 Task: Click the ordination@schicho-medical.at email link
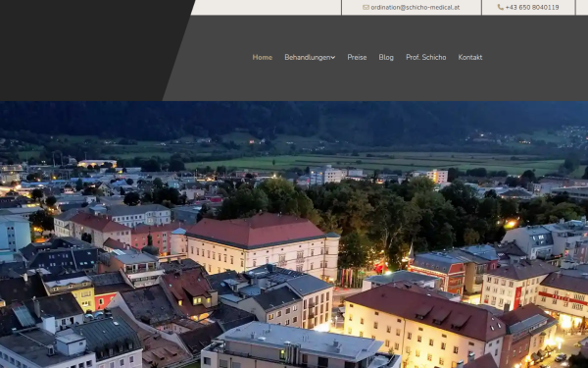click(x=415, y=7)
